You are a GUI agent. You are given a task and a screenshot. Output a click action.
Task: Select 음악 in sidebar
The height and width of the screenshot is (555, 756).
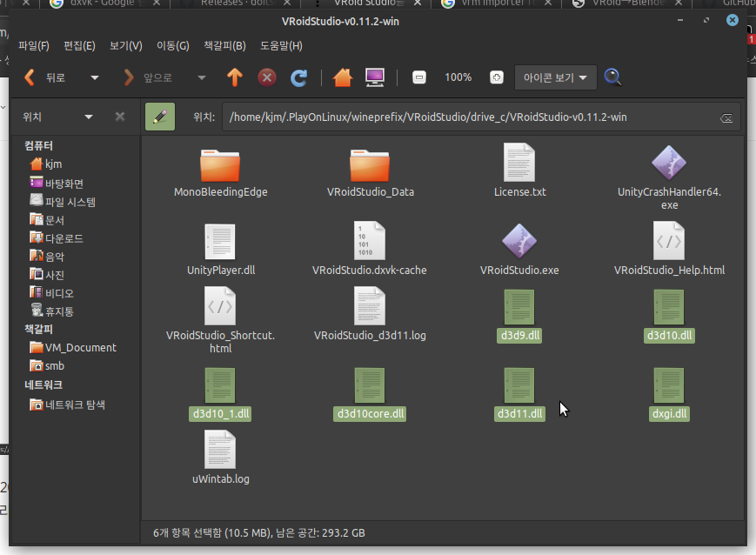47,257
